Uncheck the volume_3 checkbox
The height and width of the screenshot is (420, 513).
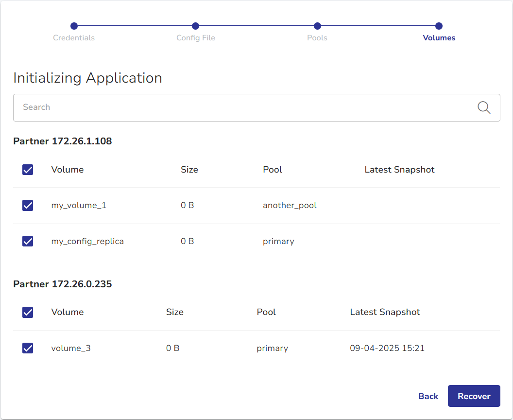click(x=28, y=348)
